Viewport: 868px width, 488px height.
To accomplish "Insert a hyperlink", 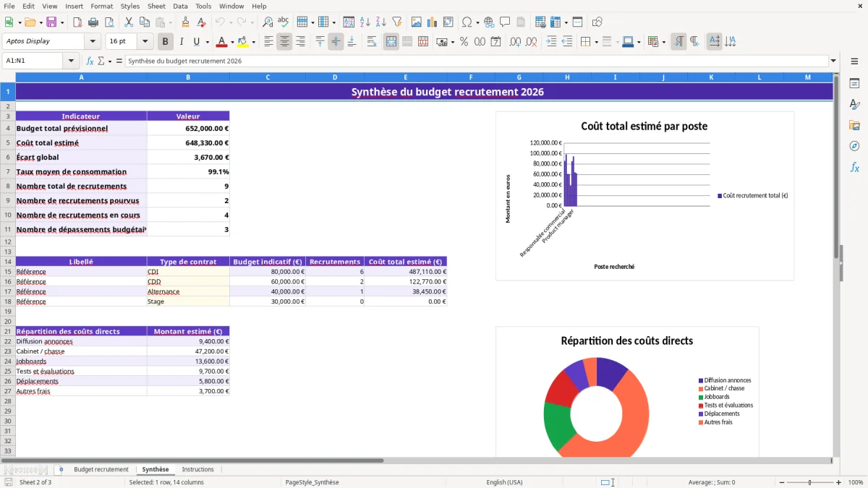I will tap(489, 22).
